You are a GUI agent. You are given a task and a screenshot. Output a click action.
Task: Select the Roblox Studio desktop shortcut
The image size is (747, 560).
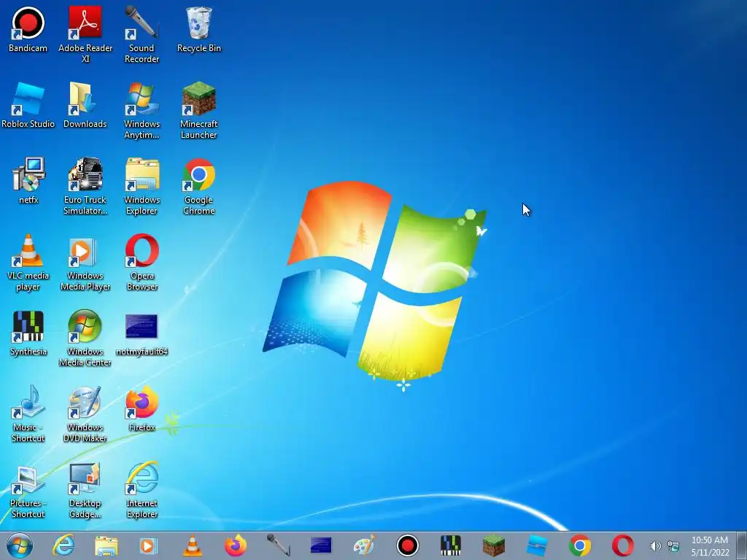pyautogui.click(x=28, y=105)
